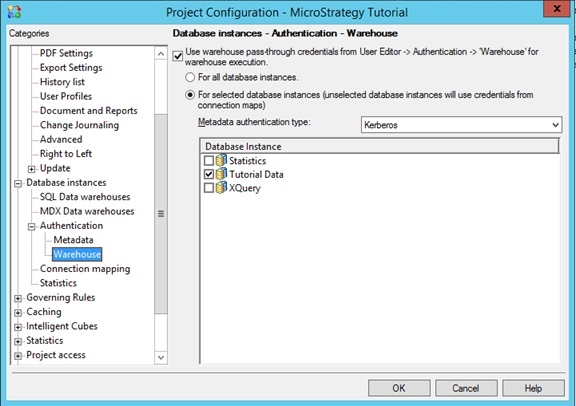The image size is (576, 406).
Task: Click the MicroStrategy app icon in title bar
Action: tap(14, 12)
